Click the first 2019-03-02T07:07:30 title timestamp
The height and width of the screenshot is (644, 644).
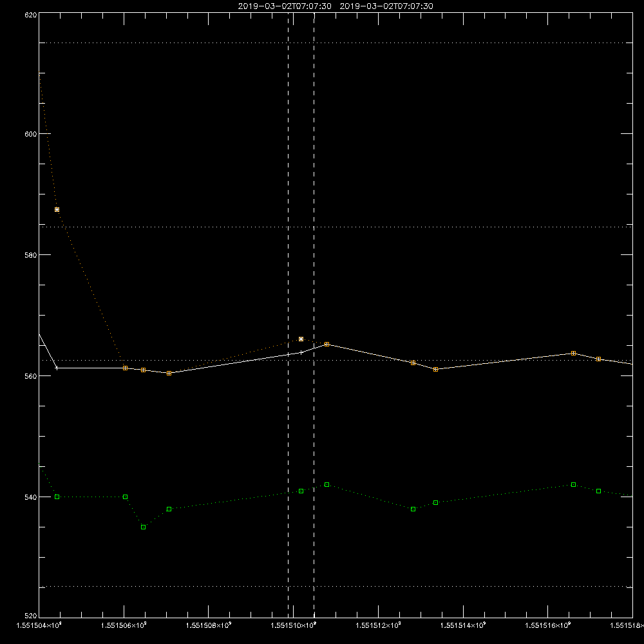[x=285, y=6]
